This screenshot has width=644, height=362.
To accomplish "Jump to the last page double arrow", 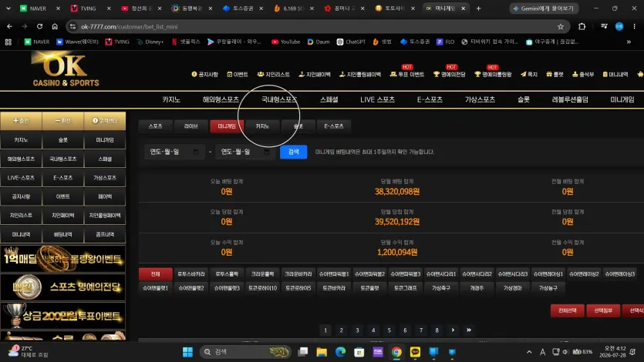I will [x=469, y=330].
